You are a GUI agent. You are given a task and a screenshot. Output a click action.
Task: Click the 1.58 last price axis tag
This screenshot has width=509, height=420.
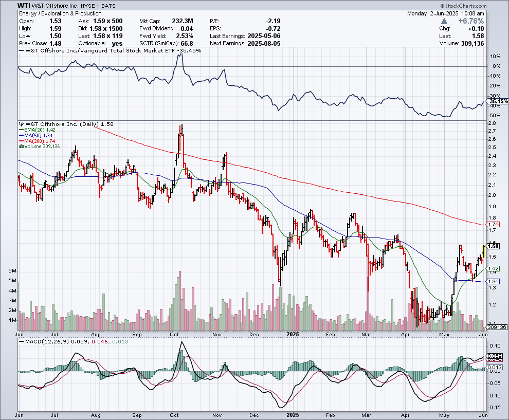(493, 246)
